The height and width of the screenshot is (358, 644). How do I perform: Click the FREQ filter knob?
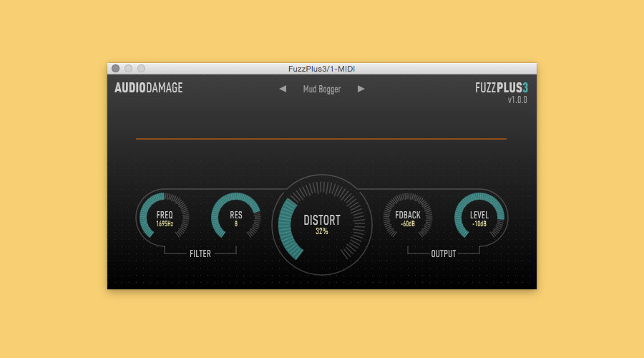165,217
